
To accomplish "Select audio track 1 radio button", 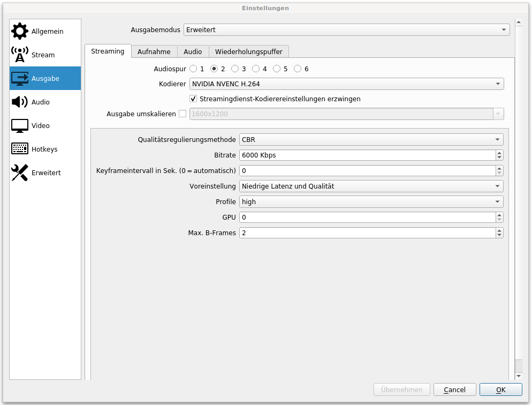I will (193, 69).
